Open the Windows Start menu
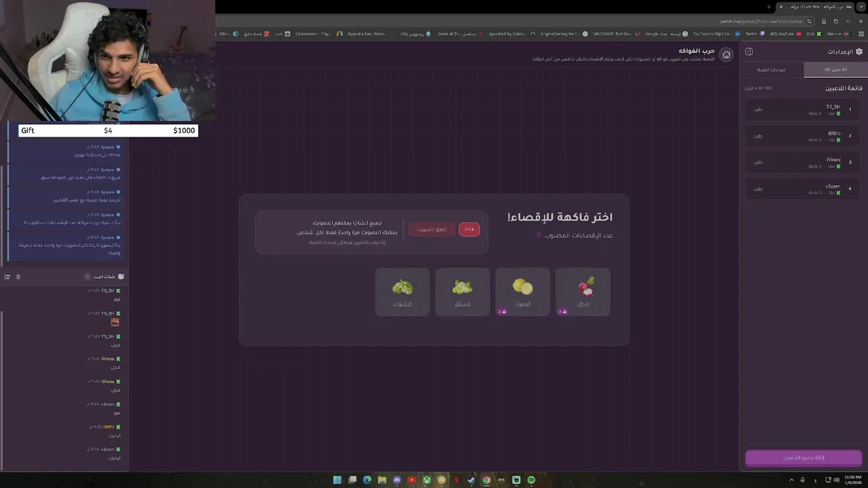The width and height of the screenshot is (868, 488). pyautogui.click(x=337, y=480)
